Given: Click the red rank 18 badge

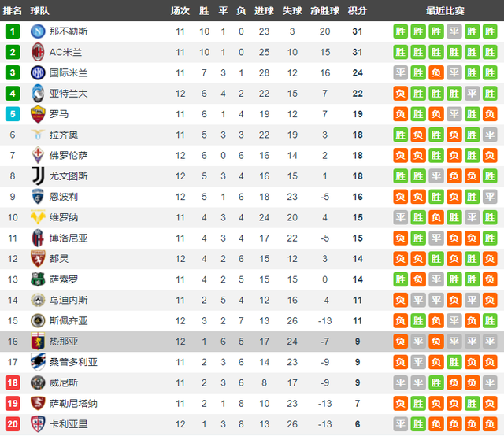Looking at the screenshot, I should click(13, 382).
